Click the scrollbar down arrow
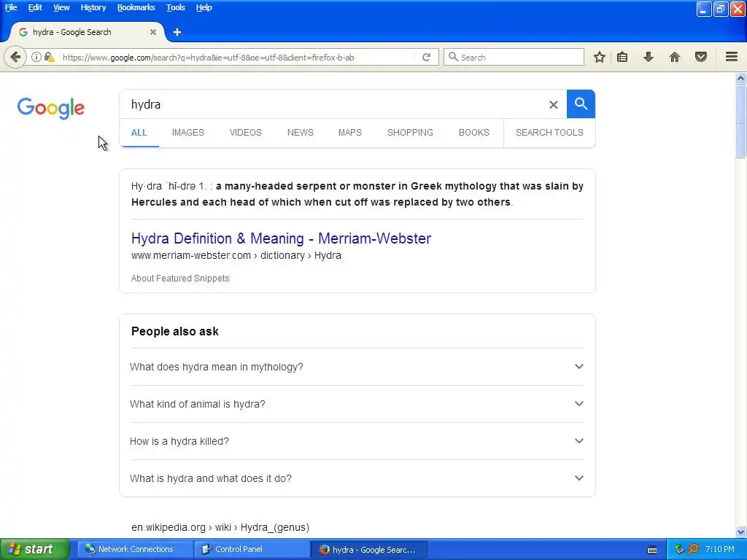This screenshot has width=747, height=560. (x=741, y=532)
